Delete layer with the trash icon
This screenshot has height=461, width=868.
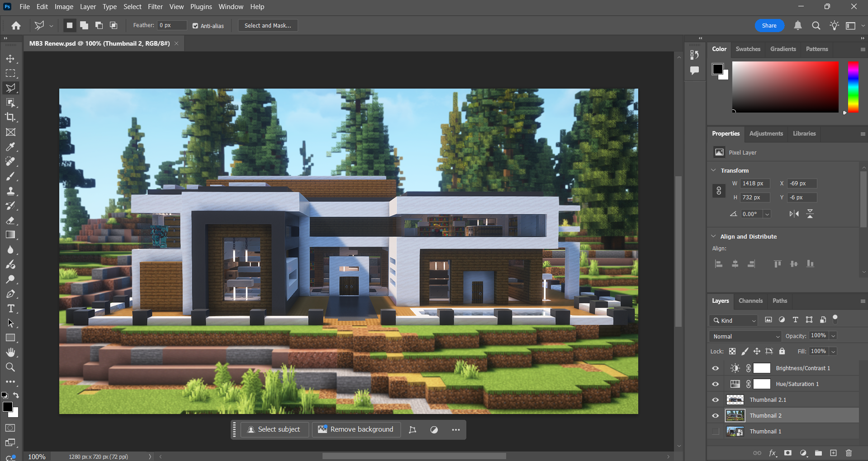coord(849,453)
